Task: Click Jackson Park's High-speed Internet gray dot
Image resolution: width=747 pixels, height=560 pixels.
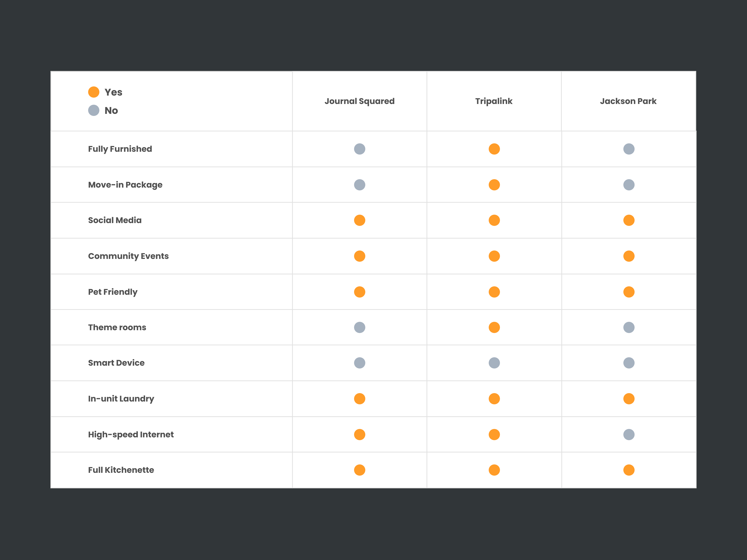Action: point(629,434)
